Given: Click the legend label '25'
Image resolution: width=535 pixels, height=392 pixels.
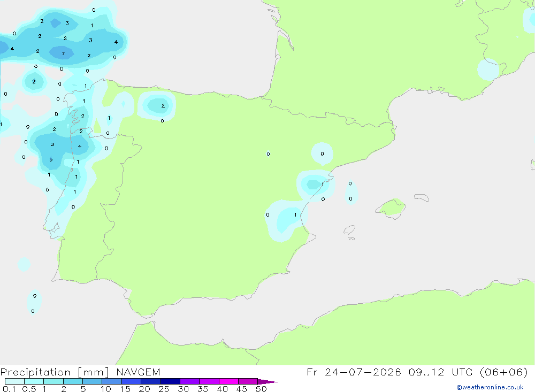Looking at the screenshot, I should coord(164,389).
